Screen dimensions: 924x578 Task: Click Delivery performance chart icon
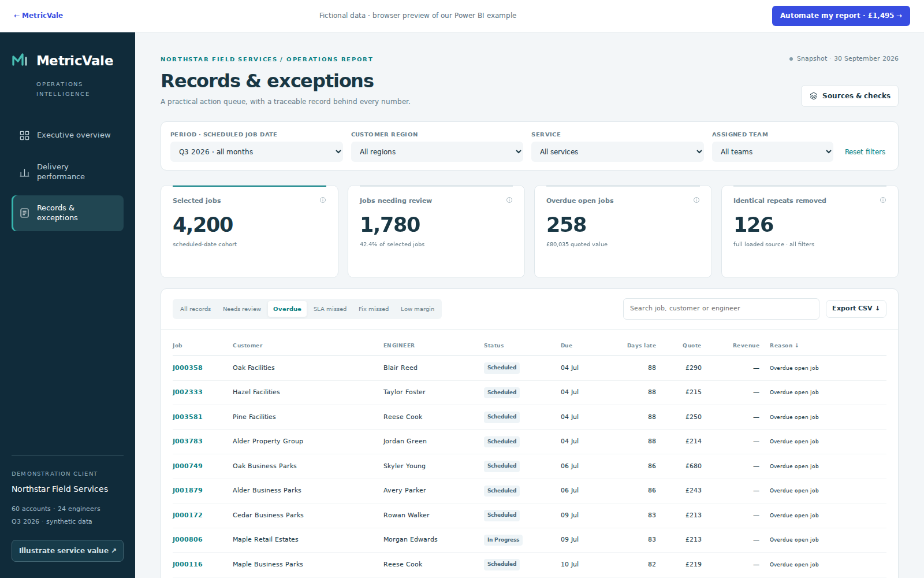pyautogui.click(x=24, y=172)
